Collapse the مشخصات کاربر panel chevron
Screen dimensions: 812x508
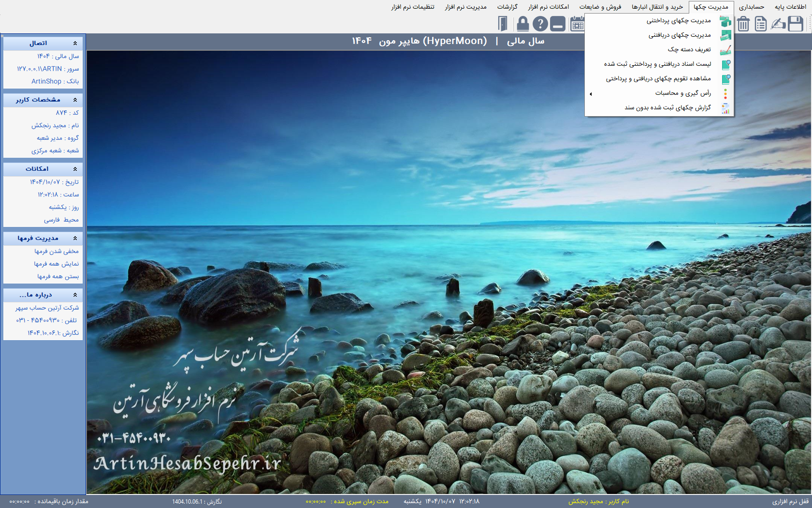pos(75,100)
